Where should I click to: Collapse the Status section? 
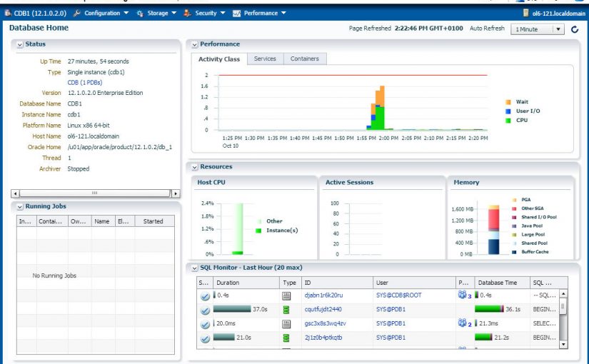[x=19, y=45]
